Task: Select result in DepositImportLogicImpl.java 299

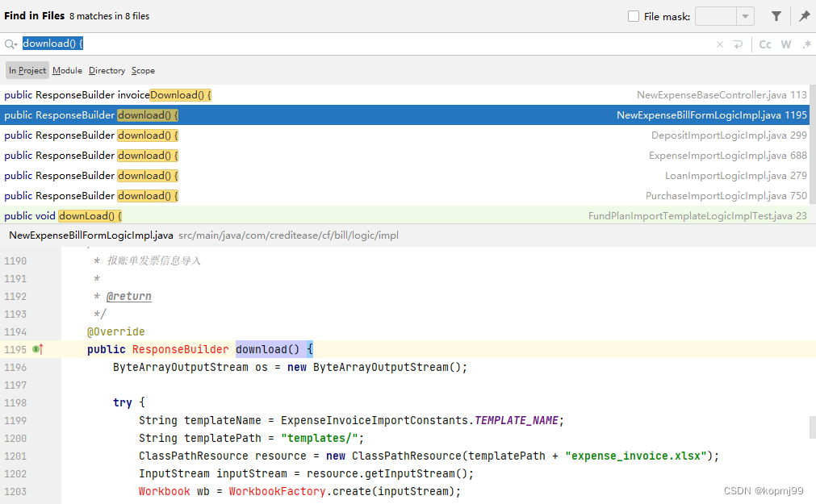Action: 405,135
